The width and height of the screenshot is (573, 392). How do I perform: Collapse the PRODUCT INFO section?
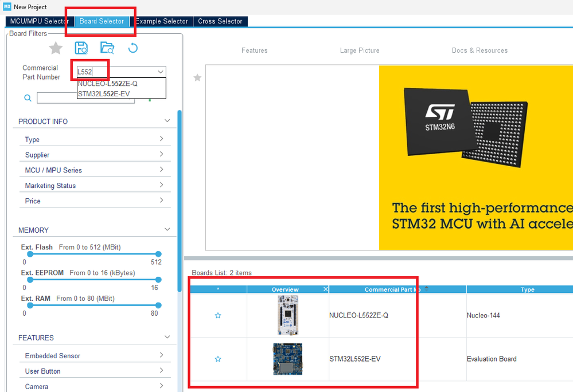pyautogui.click(x=167, y=121)
